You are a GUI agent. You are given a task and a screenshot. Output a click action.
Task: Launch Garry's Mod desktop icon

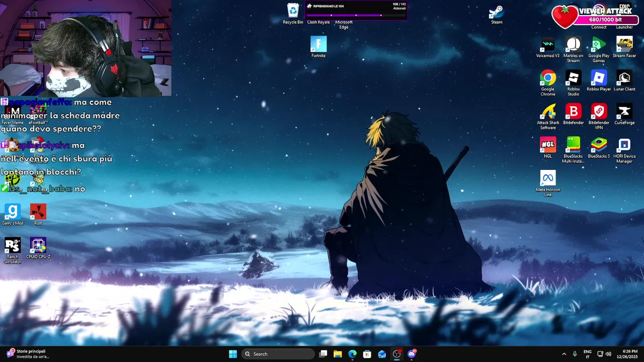point(13,215)
